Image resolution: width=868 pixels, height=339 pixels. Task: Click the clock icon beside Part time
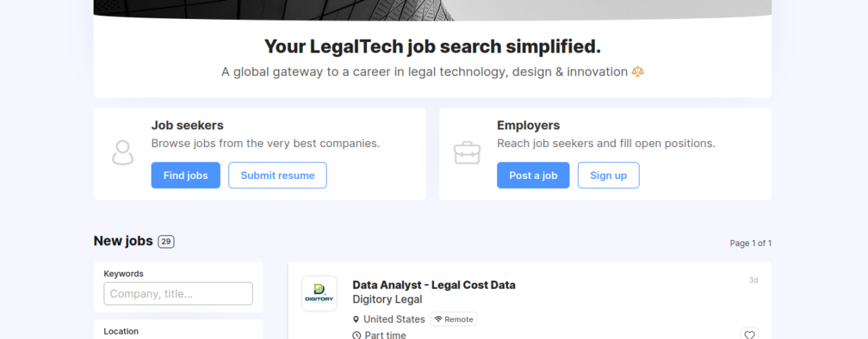click(356, 335)
